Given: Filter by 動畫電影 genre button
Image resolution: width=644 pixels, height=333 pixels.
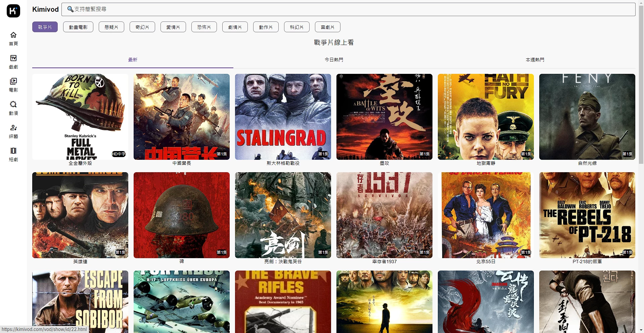Looking at the screenshot, I should (78, 27).
